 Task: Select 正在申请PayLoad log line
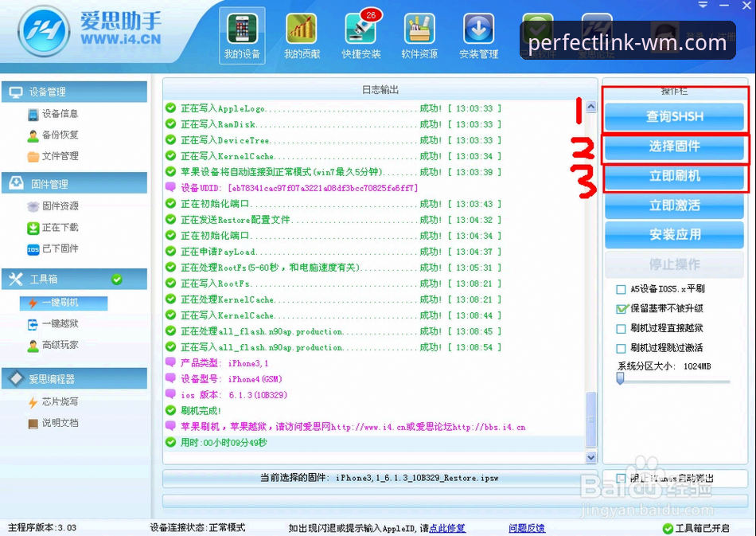333,252
